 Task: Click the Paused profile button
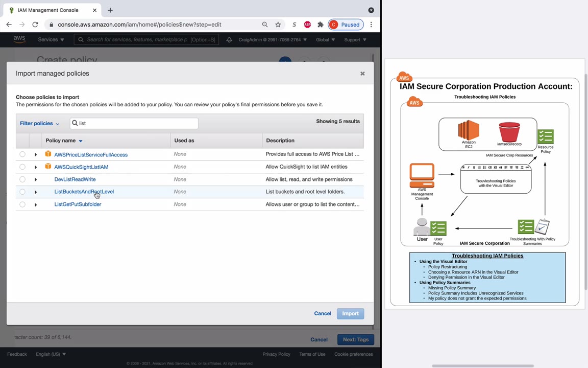tap(346, 25)
